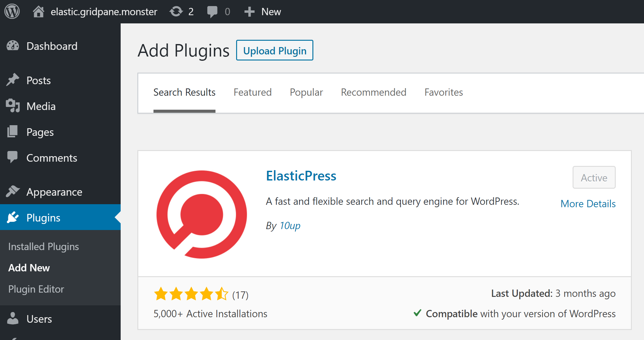Click the ElasticPress plugin logo
Viewport: 644px width, 340px height.
click(202, 215)
